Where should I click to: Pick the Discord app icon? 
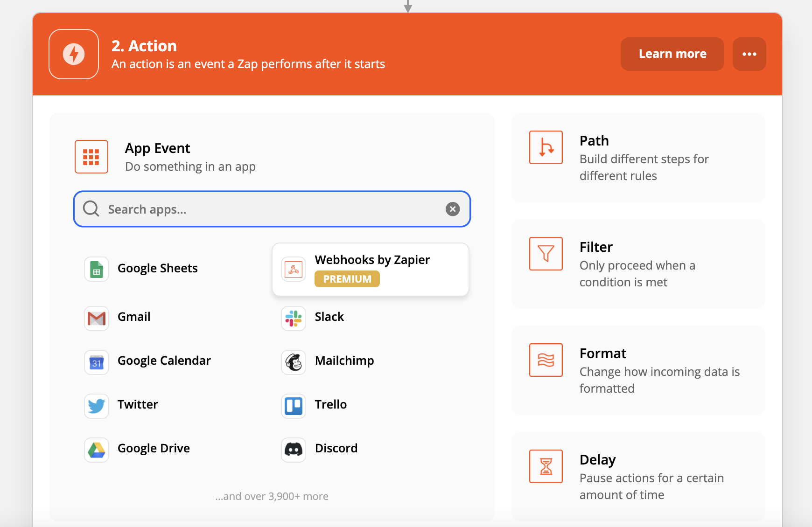[x=294, y=450]
